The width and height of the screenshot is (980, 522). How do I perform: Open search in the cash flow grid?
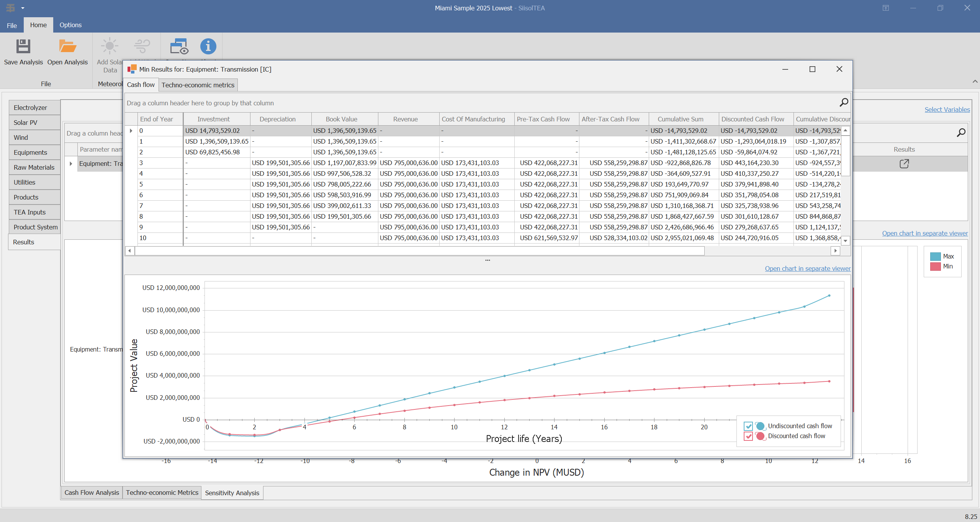[844, 102]
